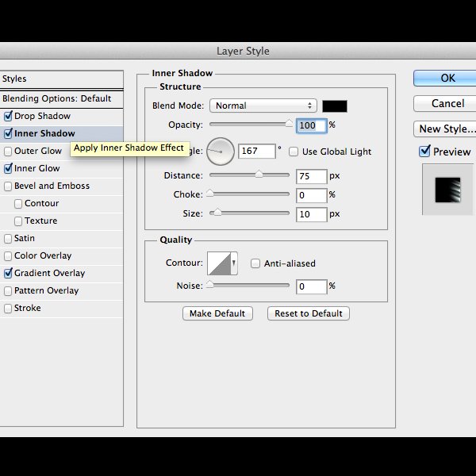The width and height of the screenshot is (476, 476).
Task: Select the Satin label row
Action: [x=25, y=238]
